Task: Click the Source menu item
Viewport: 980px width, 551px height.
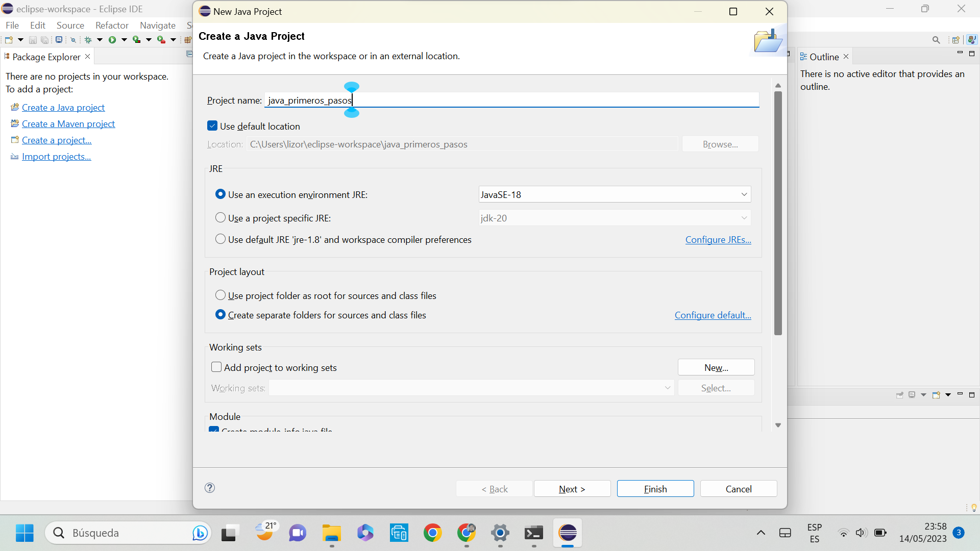Action: [69, 24]
